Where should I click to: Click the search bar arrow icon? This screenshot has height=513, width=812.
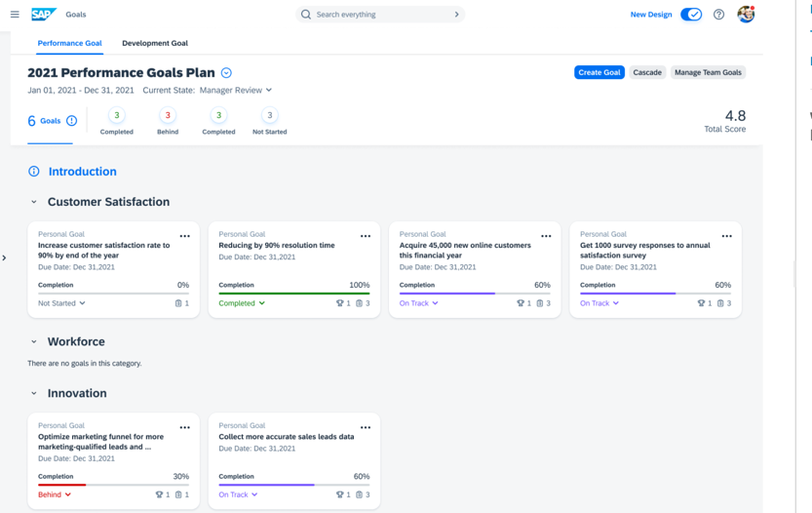click(x=456, y=15)
